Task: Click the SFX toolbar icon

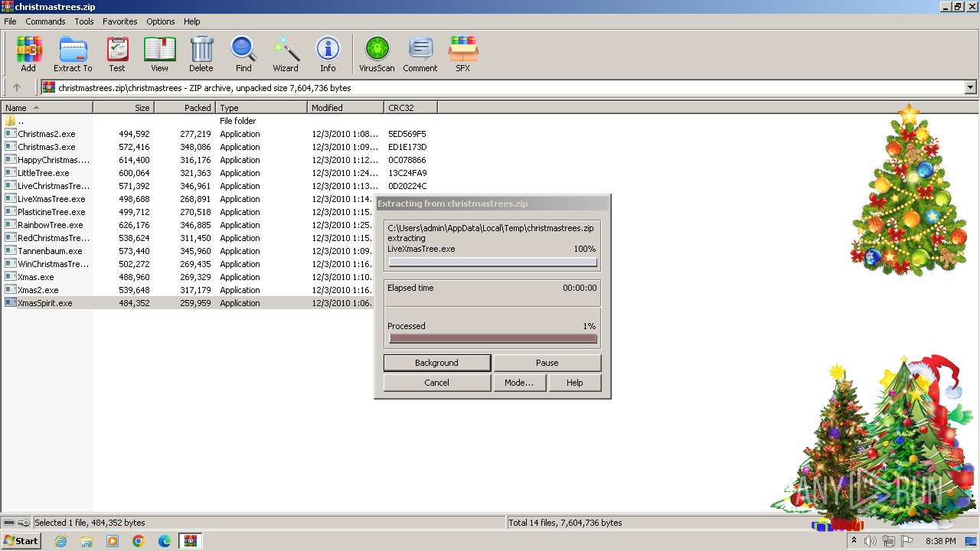Action: tap(463, 54)
